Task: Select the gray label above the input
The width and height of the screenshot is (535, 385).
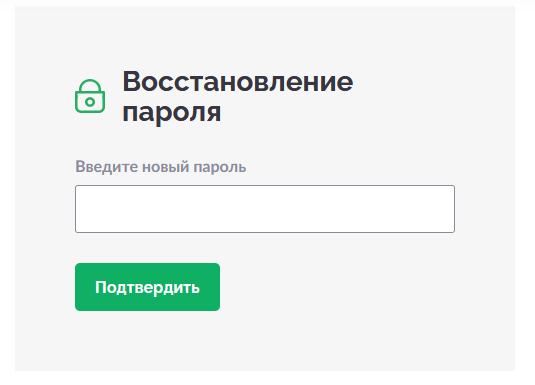Action: coord(161,167)
